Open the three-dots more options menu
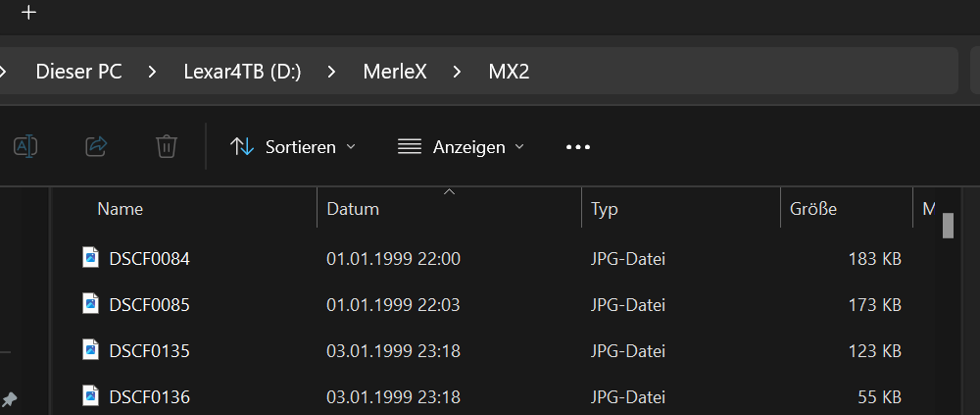The image size is (980, 415). tap(578, 147)
